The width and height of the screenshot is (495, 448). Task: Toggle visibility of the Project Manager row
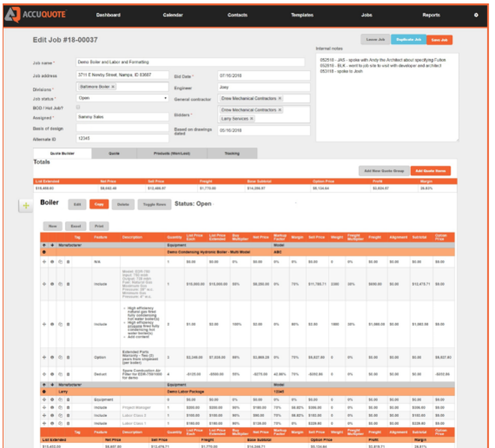(52, 407)
